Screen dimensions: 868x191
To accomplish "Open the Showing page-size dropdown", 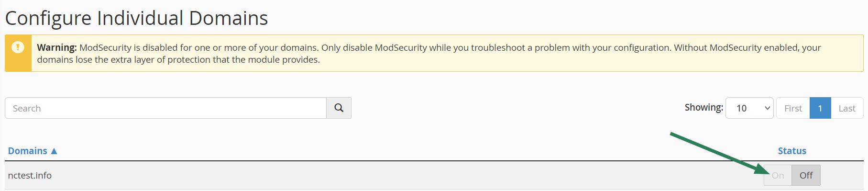I will point(749,108).
